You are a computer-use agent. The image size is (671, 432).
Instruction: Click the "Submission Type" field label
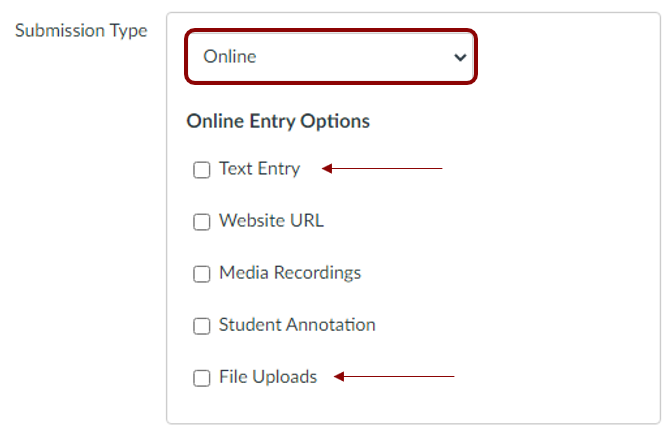pos(81,30)
